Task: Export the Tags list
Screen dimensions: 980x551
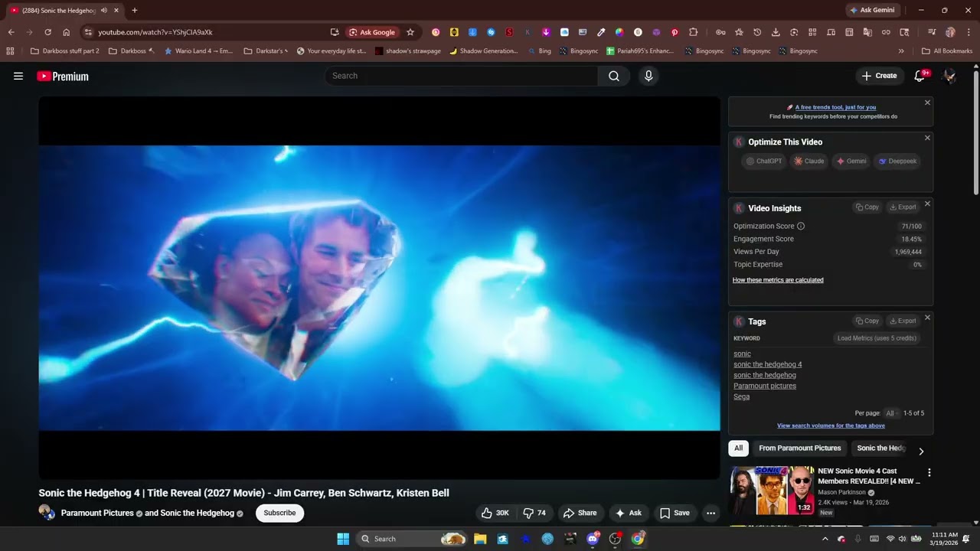Action: pyautogui.click(x=903, y=321)
